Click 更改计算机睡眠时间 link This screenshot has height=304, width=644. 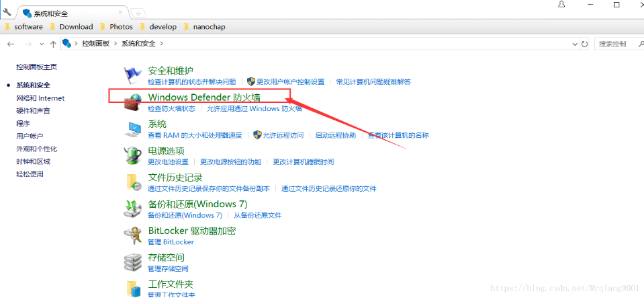tap(304, 161)
